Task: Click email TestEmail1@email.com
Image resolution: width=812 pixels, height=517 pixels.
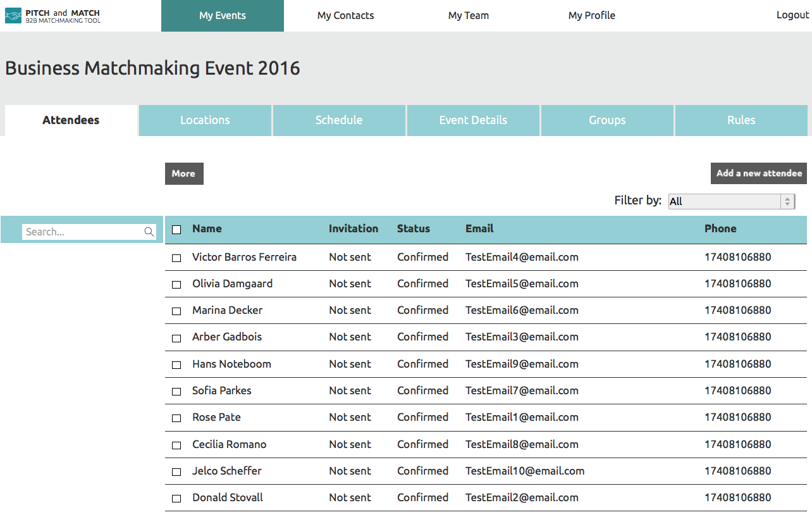Action: tap(522, 417)
